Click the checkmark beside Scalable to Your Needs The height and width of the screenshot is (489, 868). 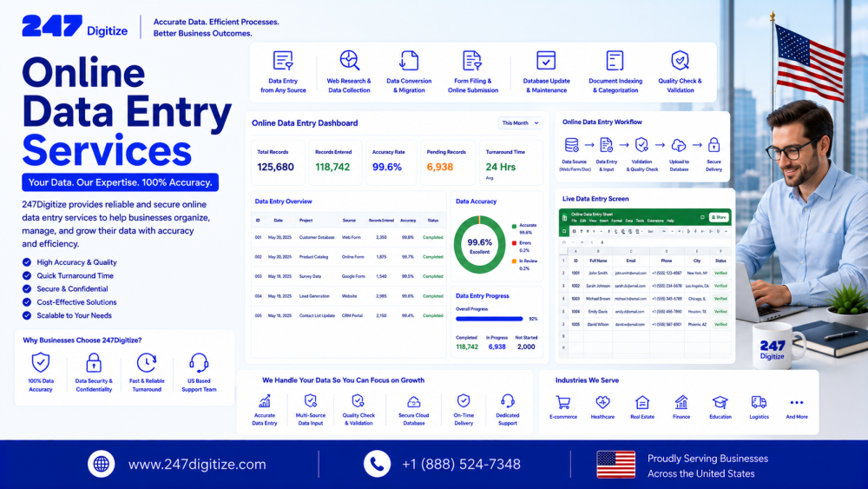click(27, 315)
